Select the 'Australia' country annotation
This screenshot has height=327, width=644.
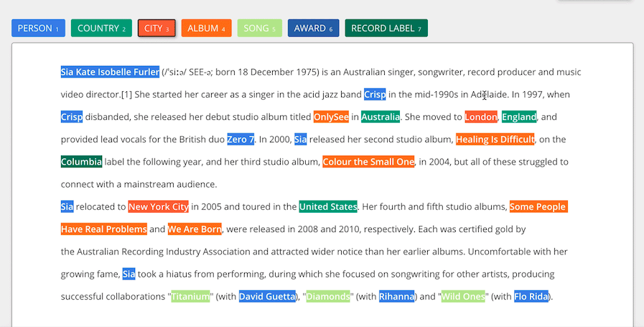tap(381, 117)
